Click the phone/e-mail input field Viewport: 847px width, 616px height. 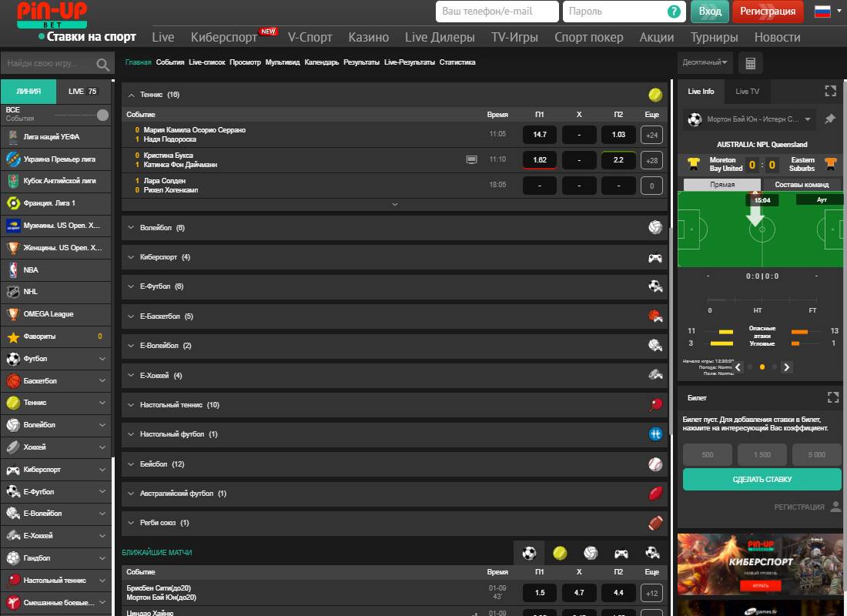click(497, 12)
